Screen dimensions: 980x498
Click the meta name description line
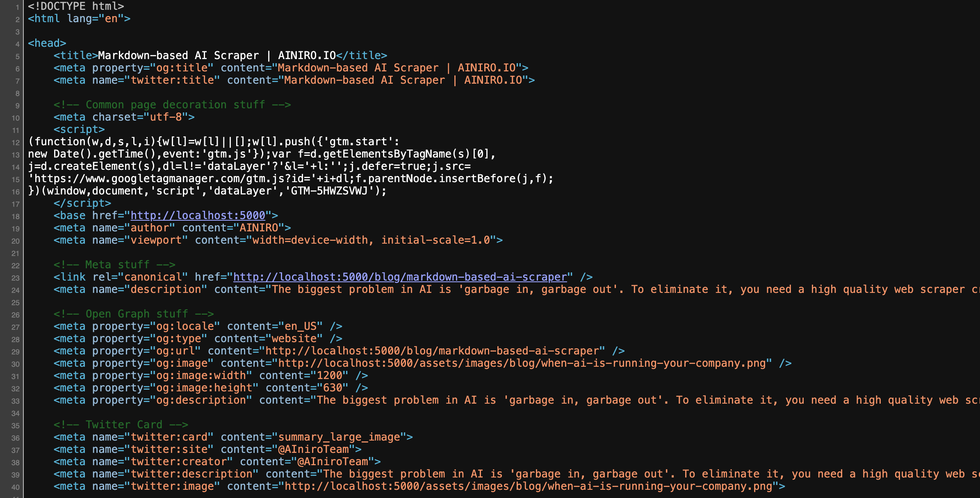coord(517,289)
